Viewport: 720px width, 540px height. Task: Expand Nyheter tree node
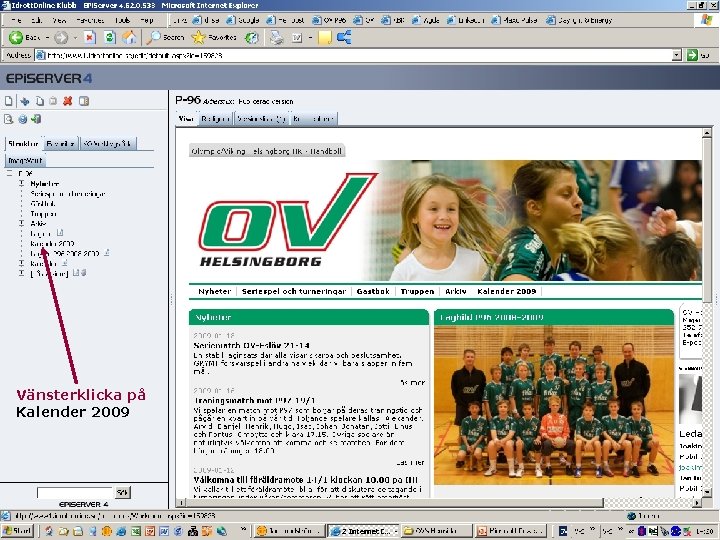[x=22, y=184]
